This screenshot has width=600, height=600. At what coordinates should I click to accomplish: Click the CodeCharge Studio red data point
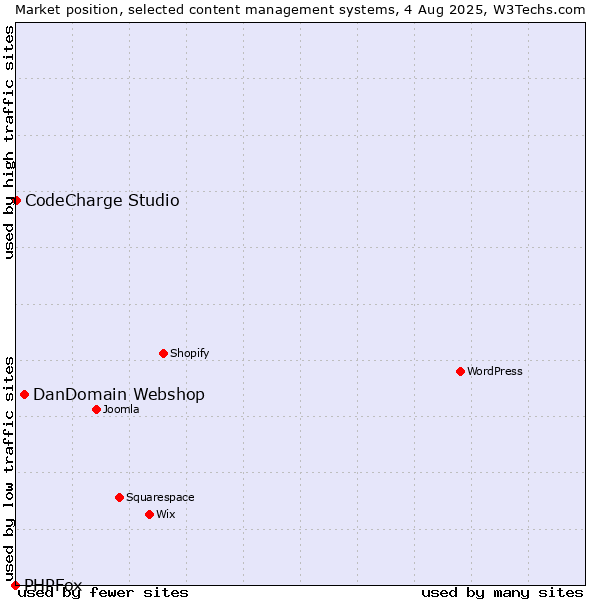[x=16, y=201]
